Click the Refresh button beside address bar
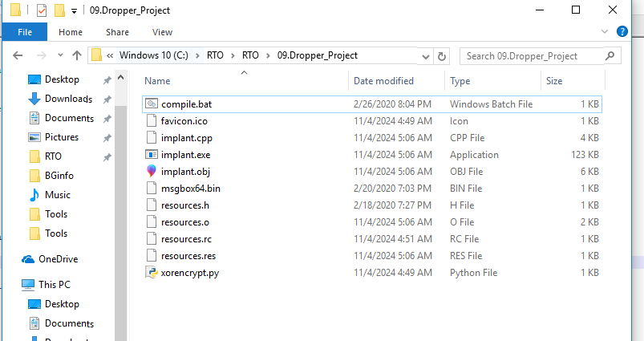The width and height of the screenshot is (644, 341). pos(442,56)
